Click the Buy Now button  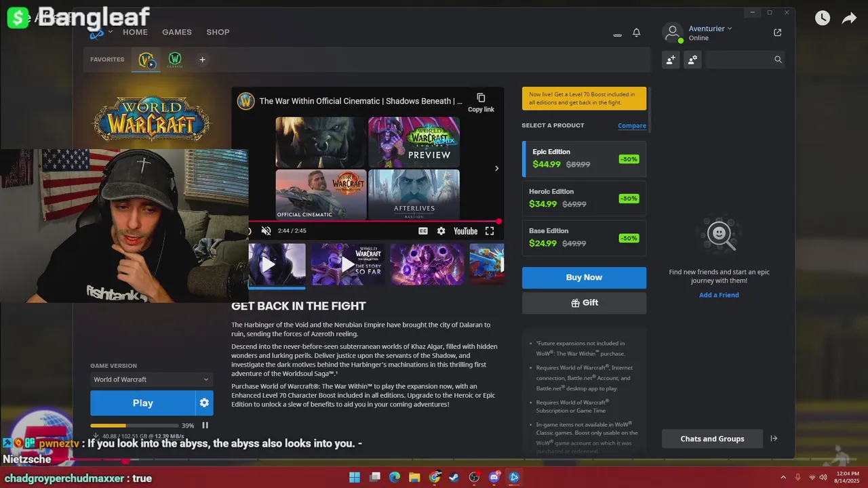click(x=584, y=277)
